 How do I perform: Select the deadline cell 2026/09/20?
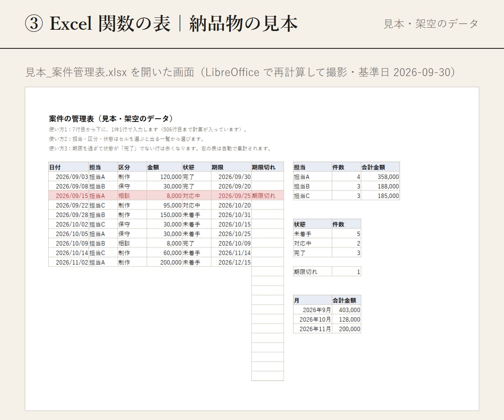click(x=231, y=186)
